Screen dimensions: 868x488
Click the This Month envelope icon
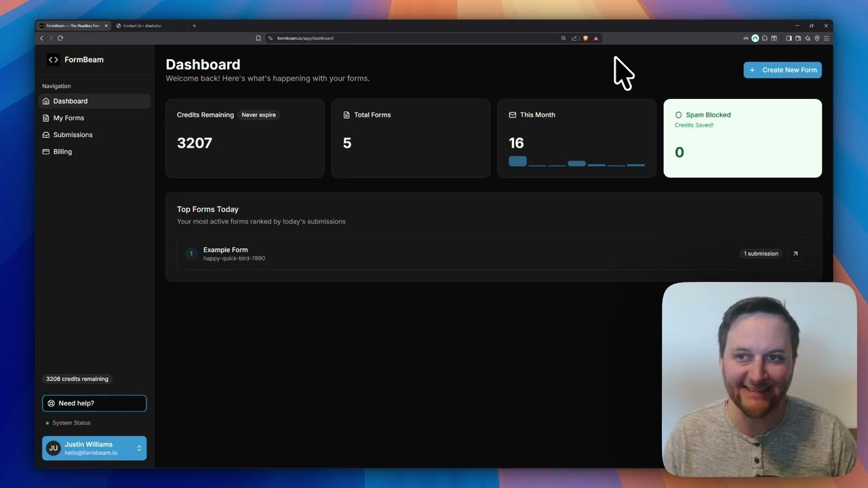pyautogui.click(x=513, y=115)
